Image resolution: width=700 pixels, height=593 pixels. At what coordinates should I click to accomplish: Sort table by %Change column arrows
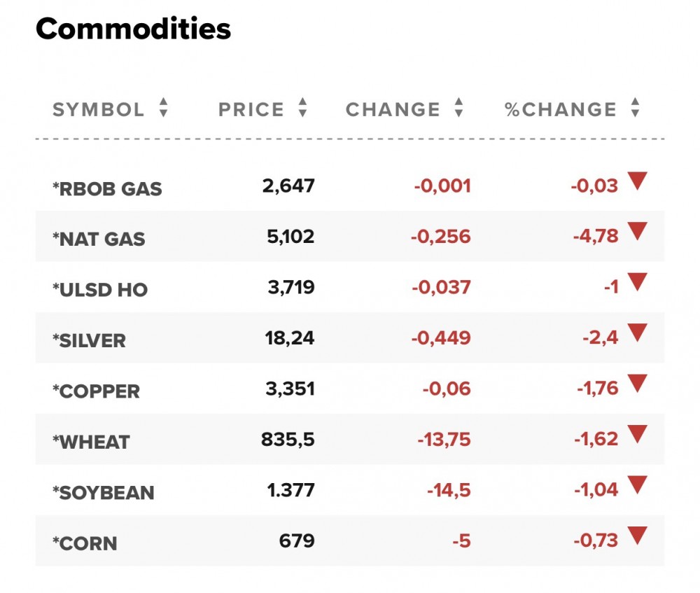click(x=635, y=108)
